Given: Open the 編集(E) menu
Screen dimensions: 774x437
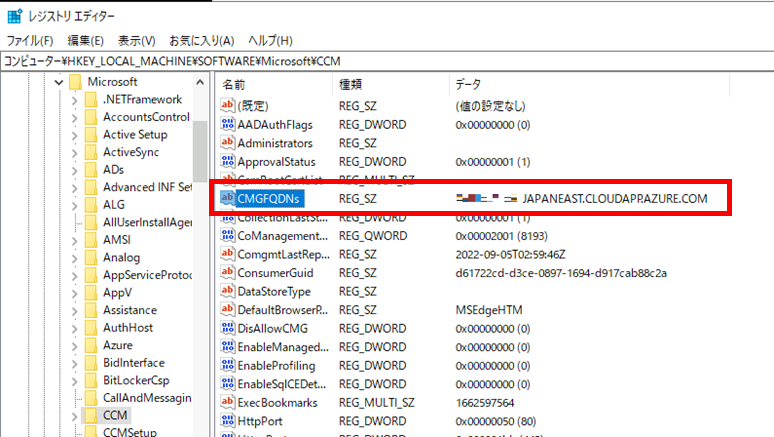Looking at the screenshot, I should (x=85, y=40).
